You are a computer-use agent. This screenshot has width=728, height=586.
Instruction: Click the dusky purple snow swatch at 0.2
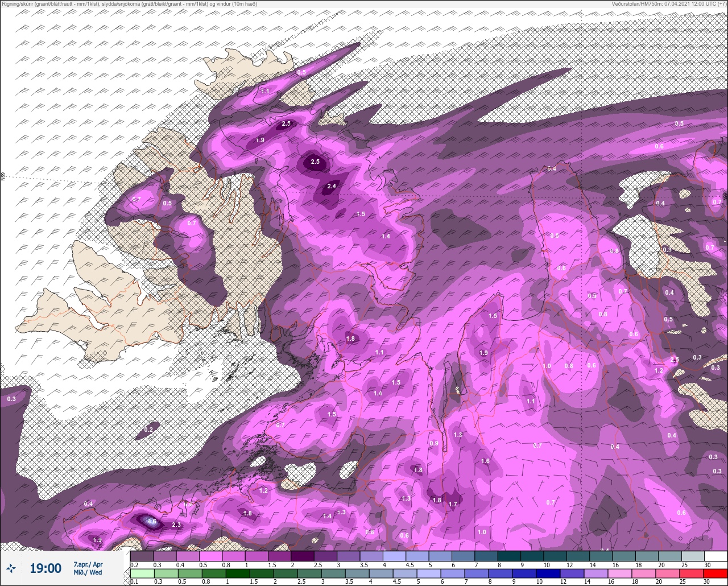coord(142,556)
